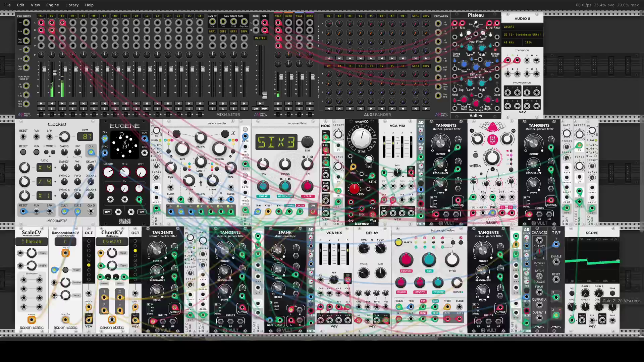Open the Library menu

coord(72,5)
